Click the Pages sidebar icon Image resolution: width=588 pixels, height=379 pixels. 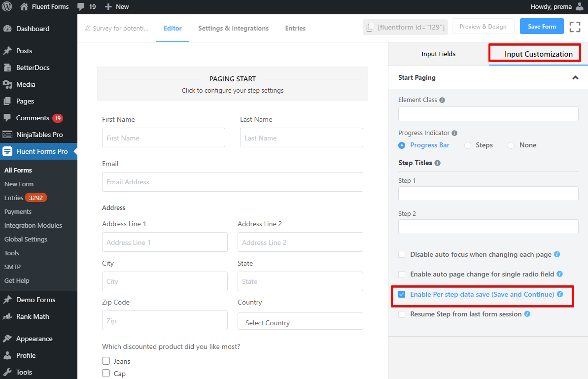[7, 101]
